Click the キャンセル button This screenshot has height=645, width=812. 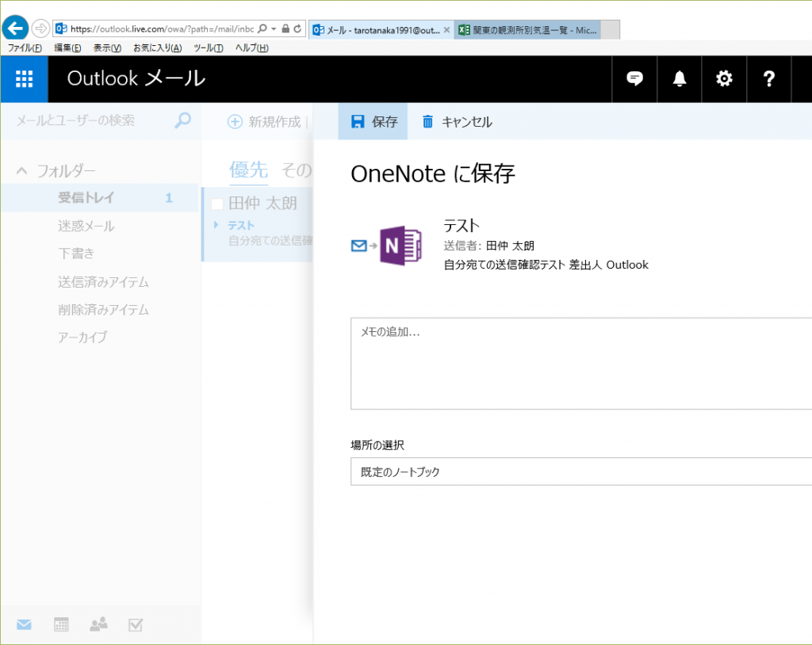457,122
